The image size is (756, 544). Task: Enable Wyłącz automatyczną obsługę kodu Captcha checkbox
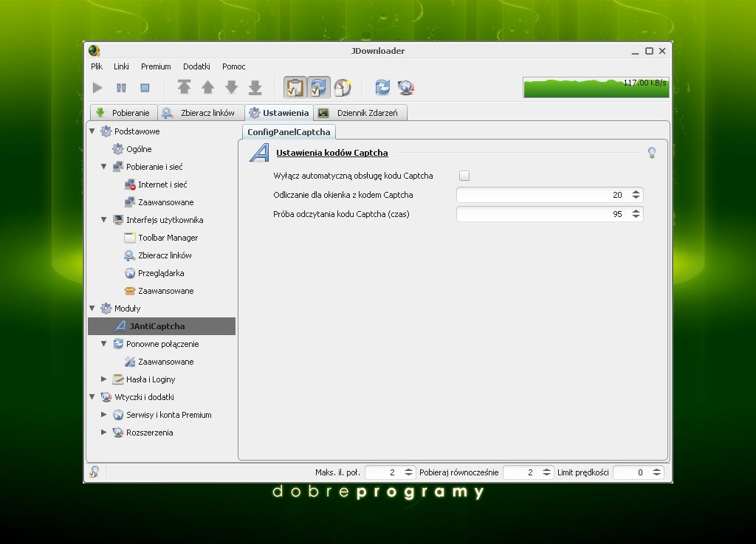[x=464, y=176]
